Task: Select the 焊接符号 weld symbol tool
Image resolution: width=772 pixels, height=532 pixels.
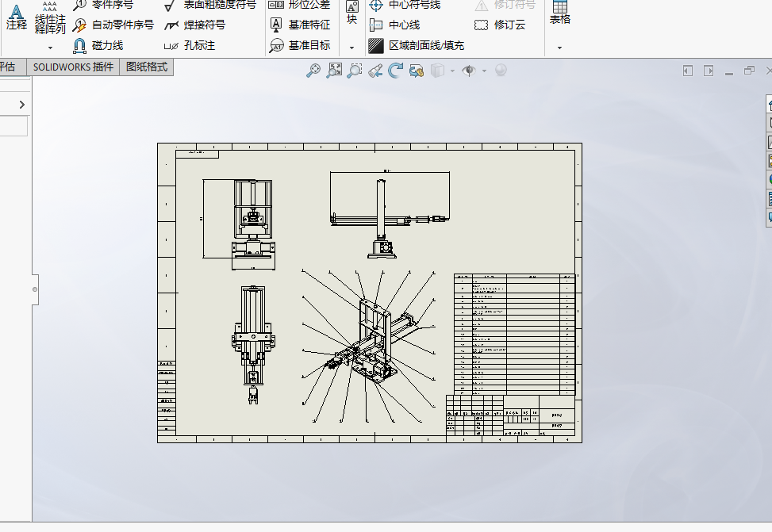Action: pyautogui.click(x=195, y=25)
